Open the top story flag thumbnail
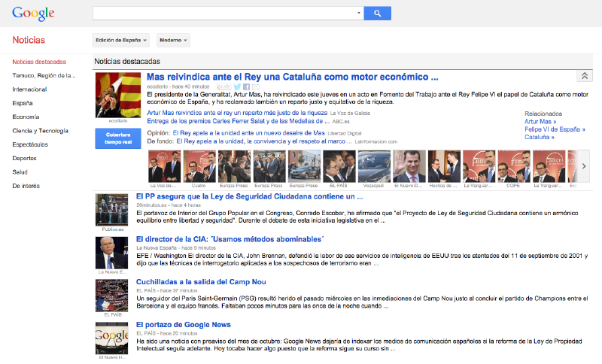The image size is (602, 364). click(118, 95)
